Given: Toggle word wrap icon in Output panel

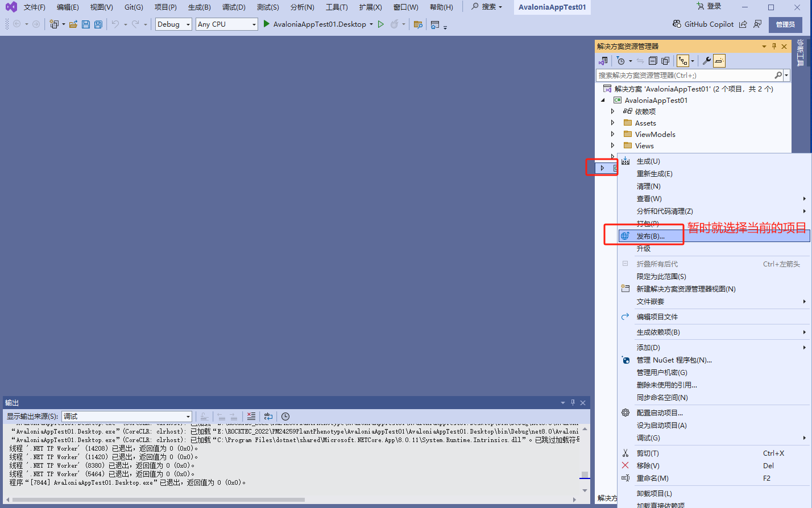Looking at the screenshot, I should [268, 417].
